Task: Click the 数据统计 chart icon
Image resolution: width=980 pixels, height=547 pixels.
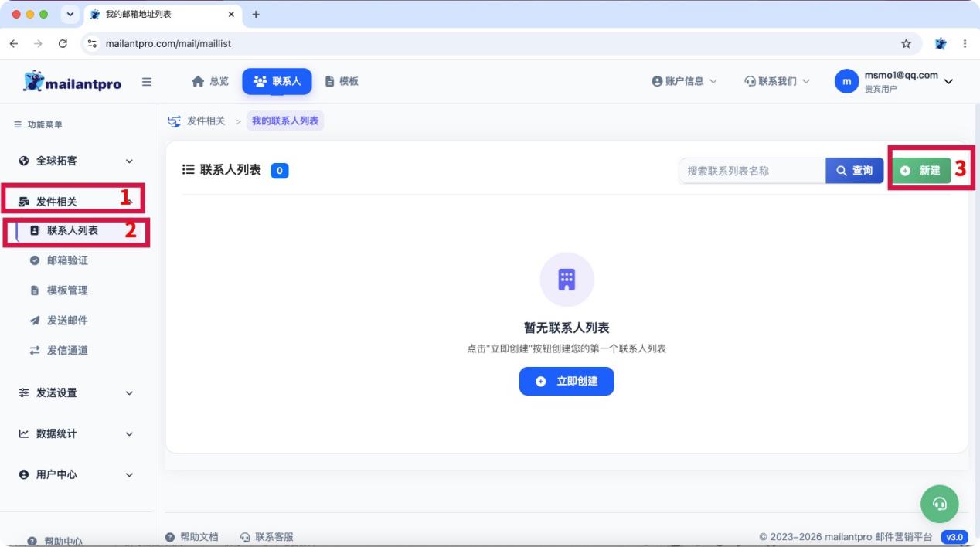Action: [x=24, y=433]
